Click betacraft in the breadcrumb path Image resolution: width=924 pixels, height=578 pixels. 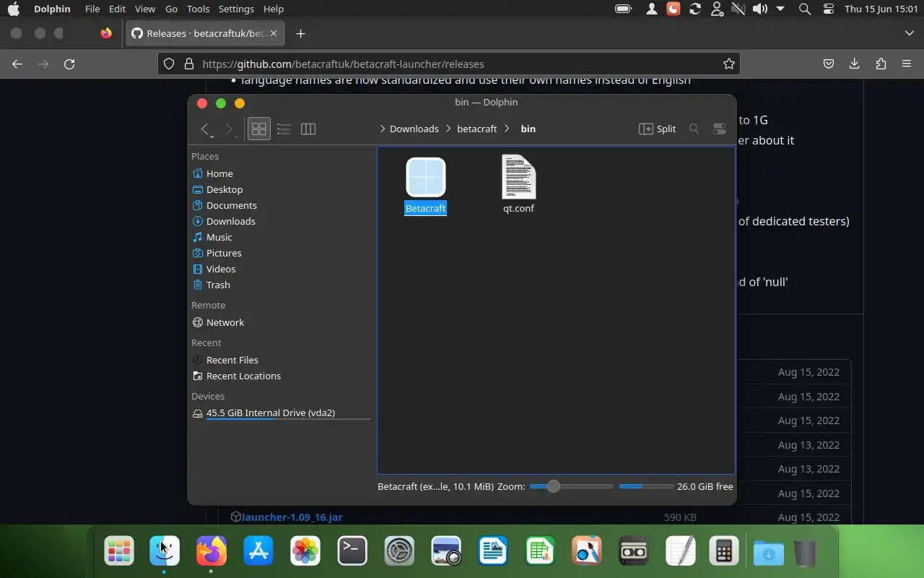click(477, 129)
